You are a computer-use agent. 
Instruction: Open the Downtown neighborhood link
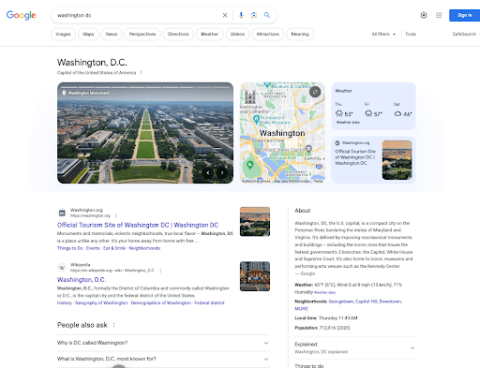pyautogui.click(x=390, y=301)
